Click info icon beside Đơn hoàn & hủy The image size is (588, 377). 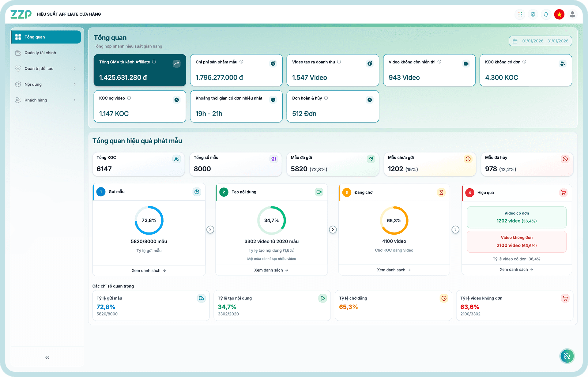coord(326,98)
